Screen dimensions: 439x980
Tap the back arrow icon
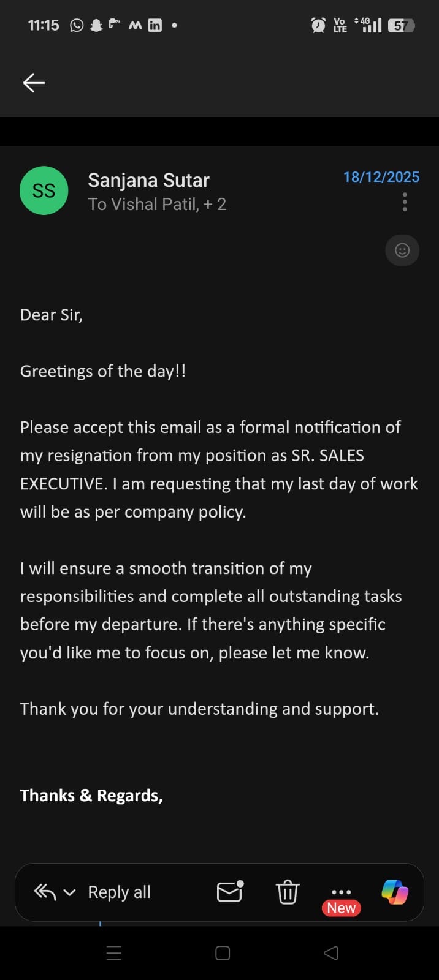34,83
